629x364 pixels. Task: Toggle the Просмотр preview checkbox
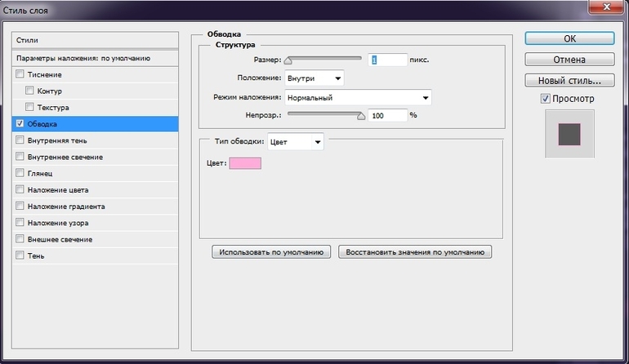[546, 99]
